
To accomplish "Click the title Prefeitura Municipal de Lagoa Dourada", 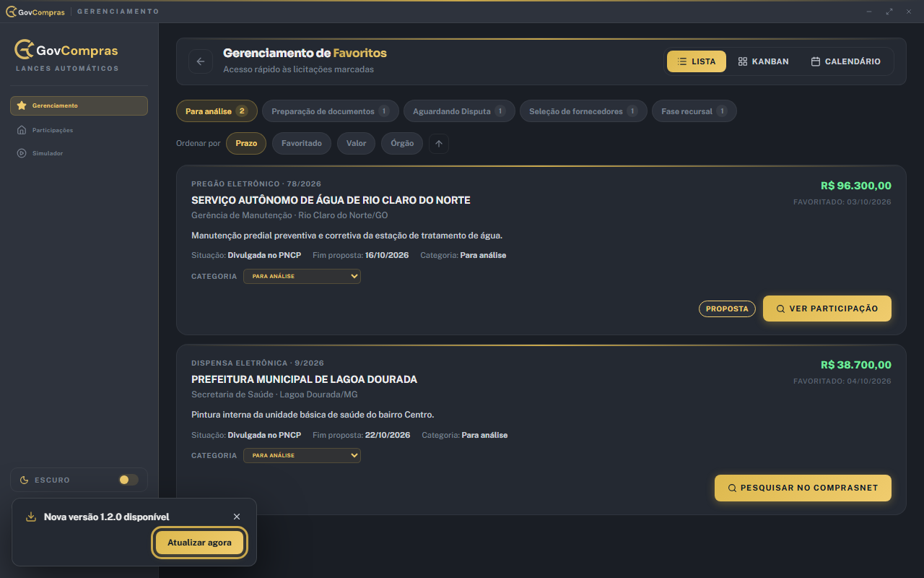I will click(x=304, y=379).
